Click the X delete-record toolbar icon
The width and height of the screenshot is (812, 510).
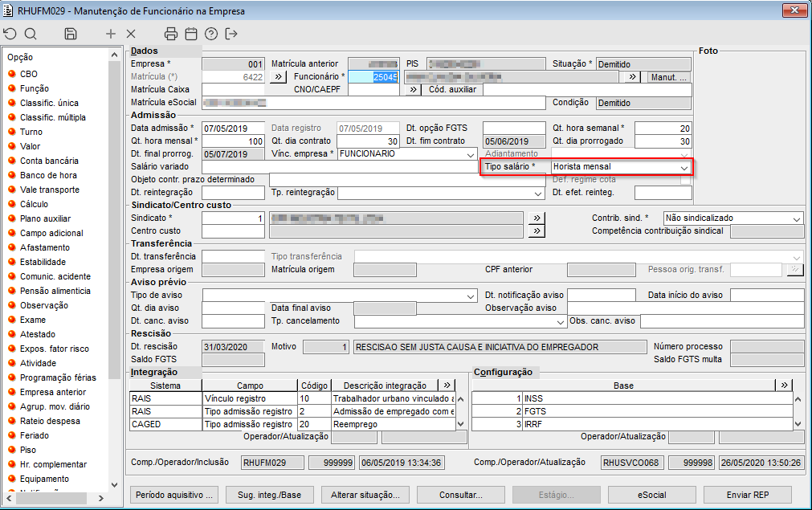coord(131,35)
